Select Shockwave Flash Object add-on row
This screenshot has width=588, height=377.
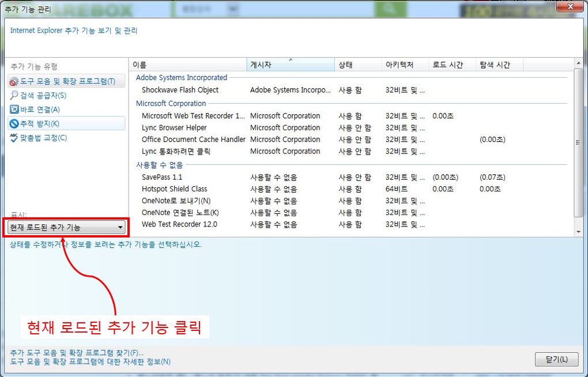(x=180, y=90)
